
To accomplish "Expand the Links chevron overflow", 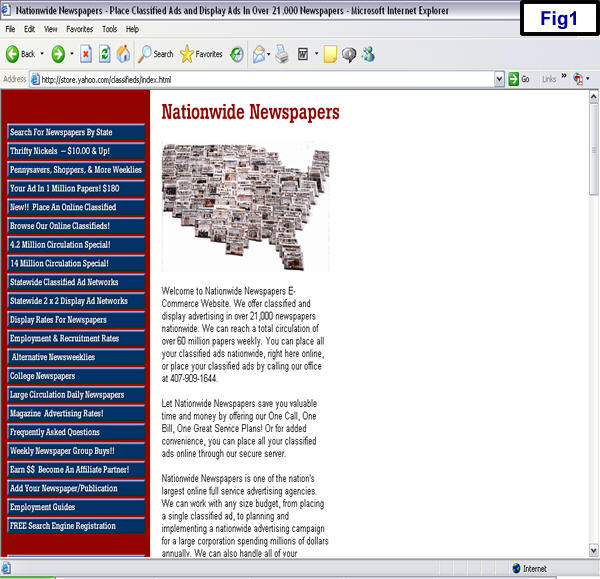I will (x=564, y=76).
